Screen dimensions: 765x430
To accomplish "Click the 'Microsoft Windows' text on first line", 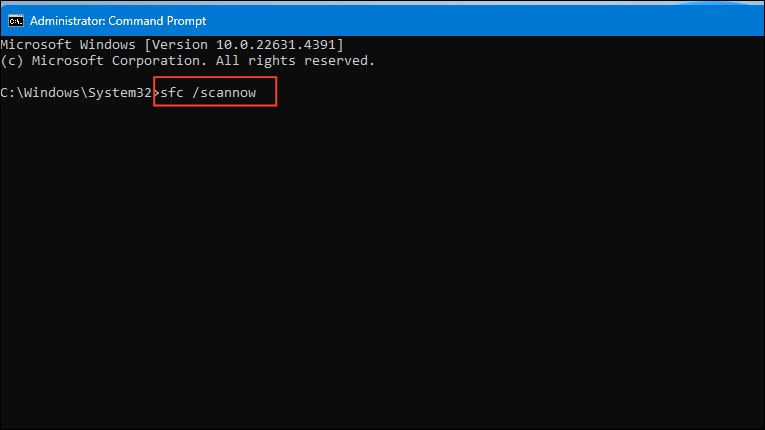I will coord(68,44).
